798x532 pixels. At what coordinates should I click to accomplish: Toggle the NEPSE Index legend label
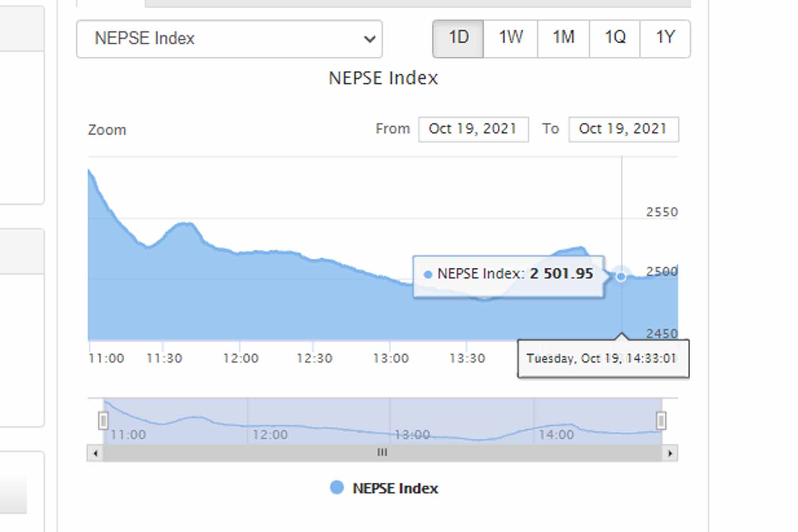coord(395,489)
